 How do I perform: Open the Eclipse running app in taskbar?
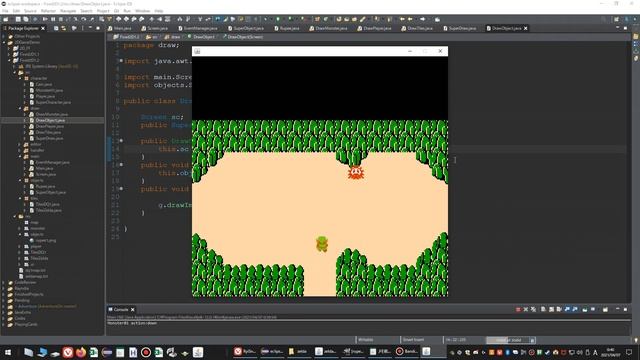(x=272, y=351)
